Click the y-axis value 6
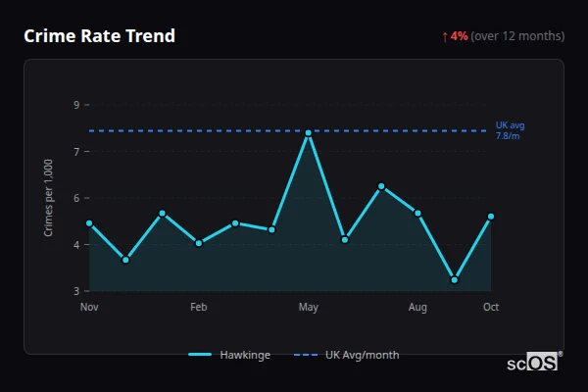Viewport: 588px width, 392px height. click(76, 198)
